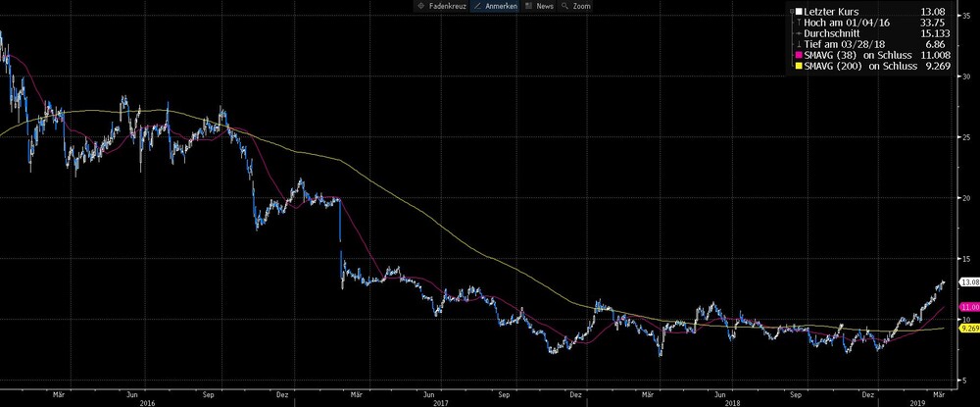Click the Durchschnitt average marker icon
980x407 pixels.
(x=800, y=33)
